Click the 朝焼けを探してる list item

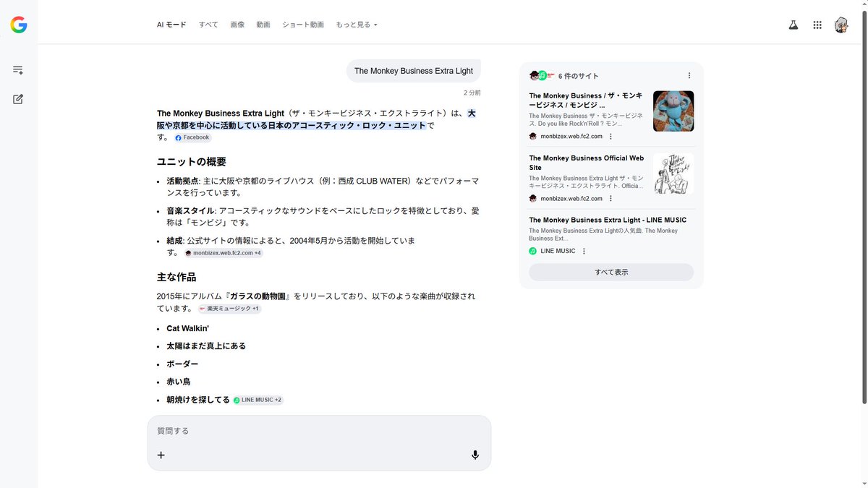(198, 399)
